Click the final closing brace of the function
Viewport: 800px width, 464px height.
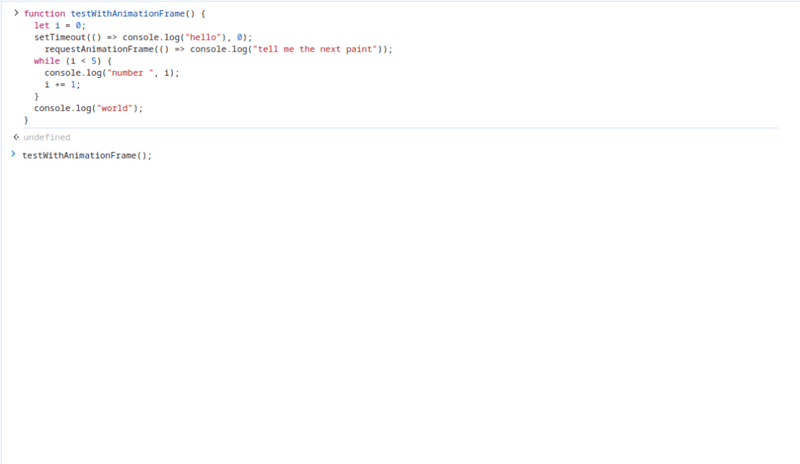point(26,120)
